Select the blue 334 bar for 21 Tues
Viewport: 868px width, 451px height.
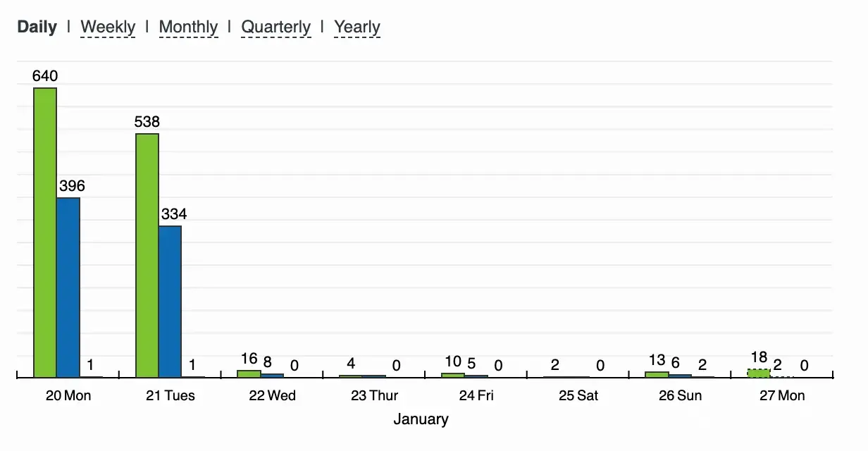(170, 302)
